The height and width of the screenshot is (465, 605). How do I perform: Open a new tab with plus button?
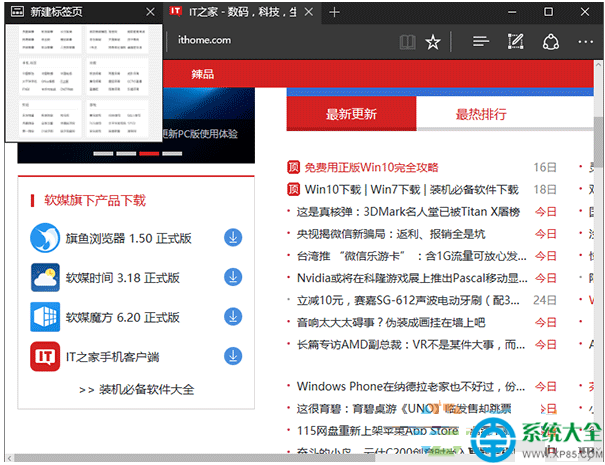tap(335, 12)
